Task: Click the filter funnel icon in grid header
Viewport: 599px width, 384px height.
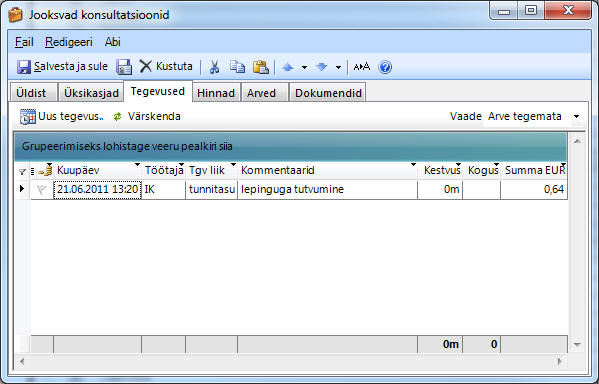Action: click(x=22, y=172)
